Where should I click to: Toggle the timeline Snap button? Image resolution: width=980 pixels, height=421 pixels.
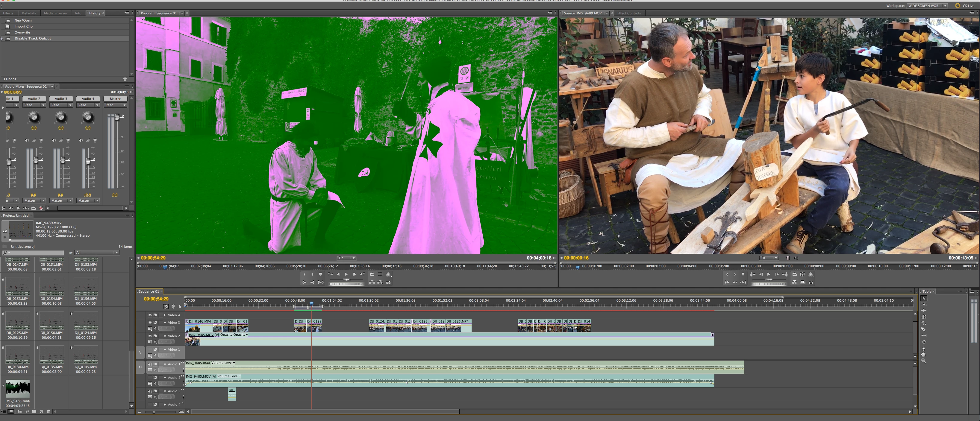pos(166,306)
